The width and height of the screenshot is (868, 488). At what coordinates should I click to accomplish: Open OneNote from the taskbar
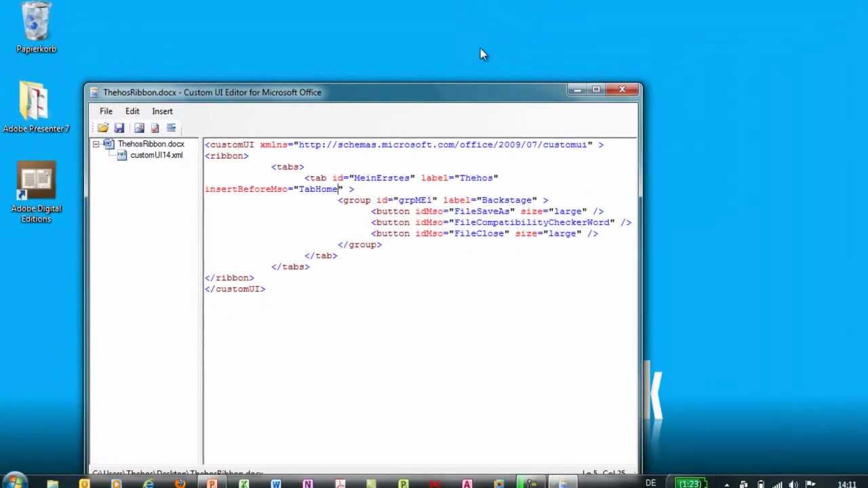pyautogui.click(x=307, y=483)
